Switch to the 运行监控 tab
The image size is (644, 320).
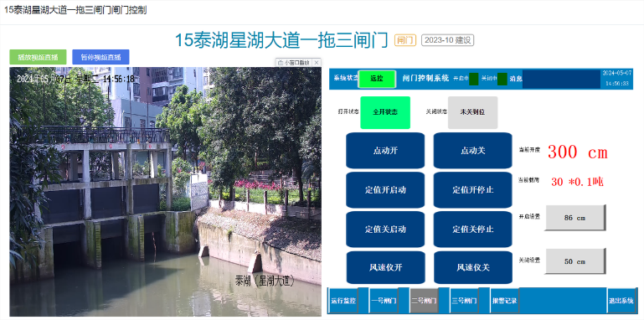343,300
